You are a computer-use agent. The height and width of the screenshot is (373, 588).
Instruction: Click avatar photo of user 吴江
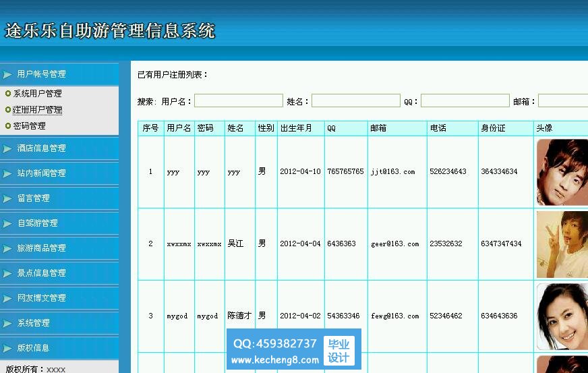pos(562,244)
